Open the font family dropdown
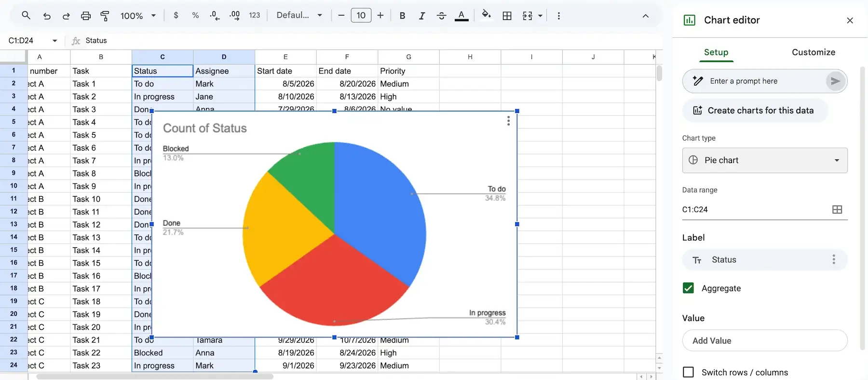 tap(299, 15)
